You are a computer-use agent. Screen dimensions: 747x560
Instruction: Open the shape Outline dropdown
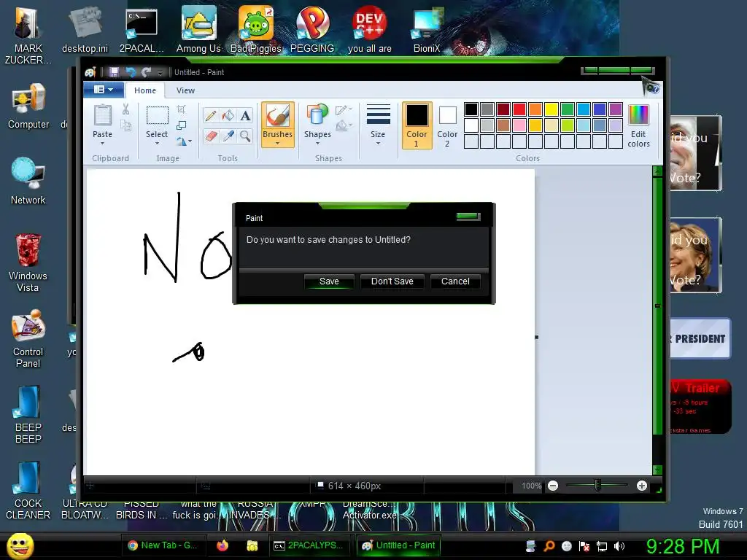point(344,111)
